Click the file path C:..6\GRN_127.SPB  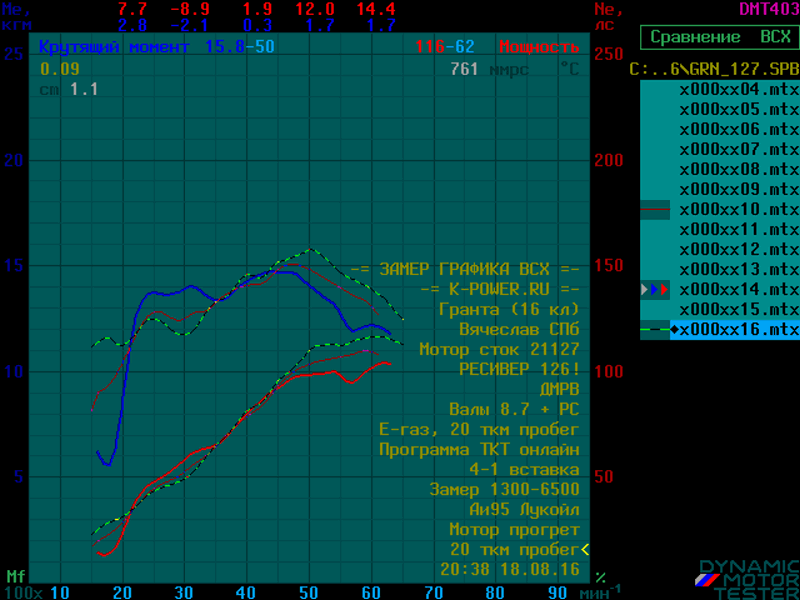[x=714, y=69]
